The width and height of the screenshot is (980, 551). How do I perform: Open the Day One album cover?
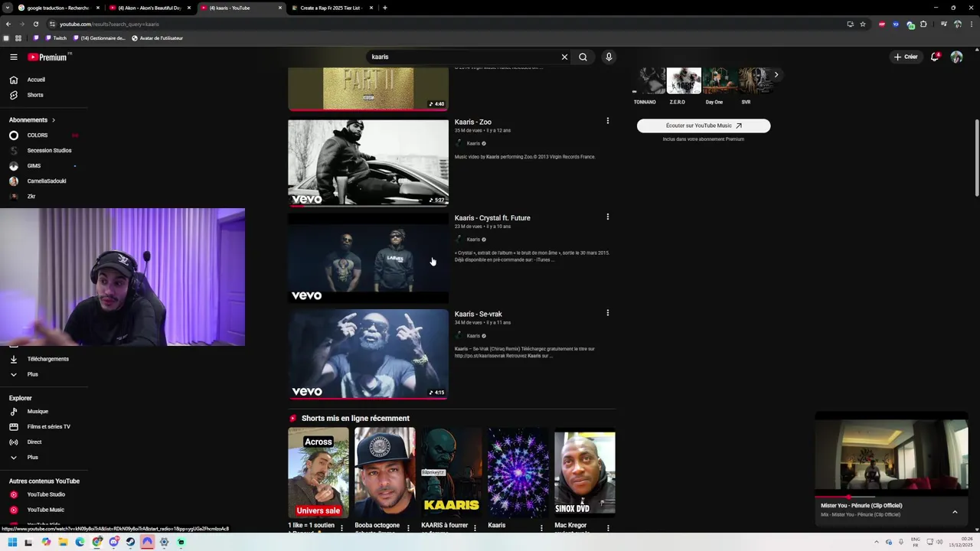point(718,80)
